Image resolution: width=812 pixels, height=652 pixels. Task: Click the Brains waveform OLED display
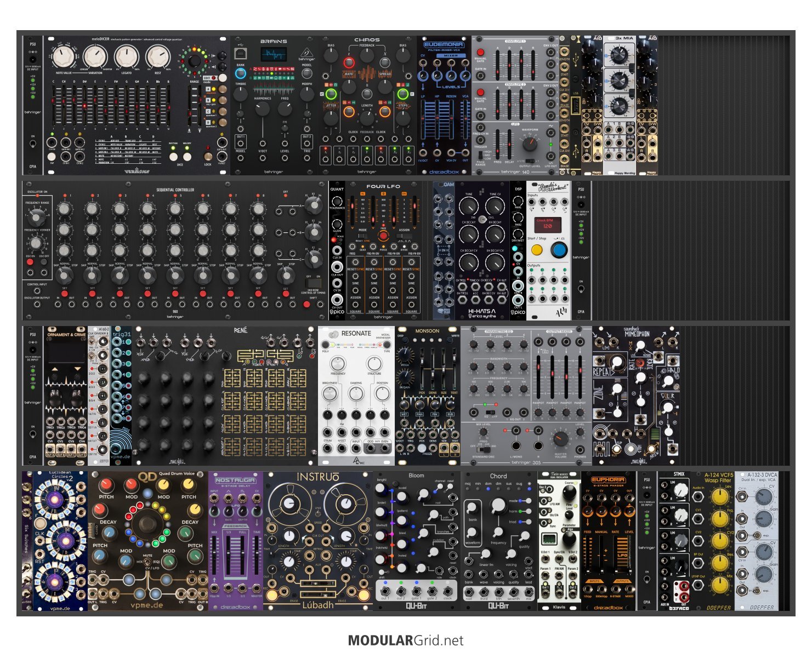click(x=273, y=55)
